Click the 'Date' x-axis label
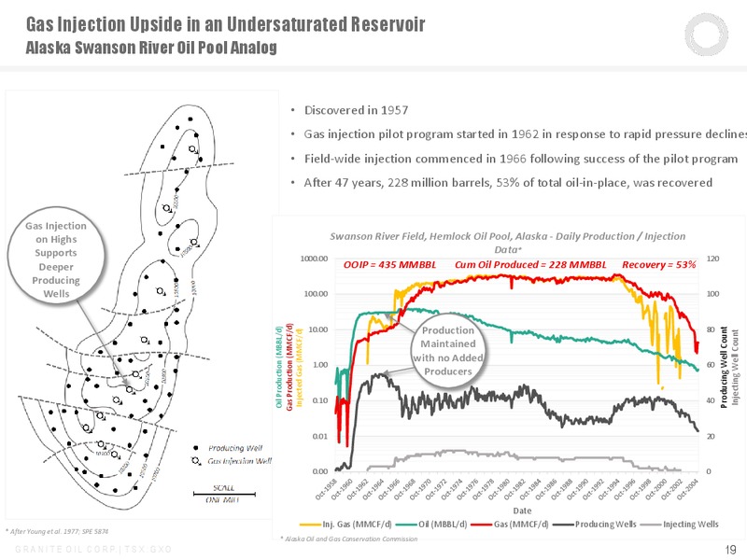Image resolution: width=747 pixels, height=560 pixels. (x=522, y=511)
